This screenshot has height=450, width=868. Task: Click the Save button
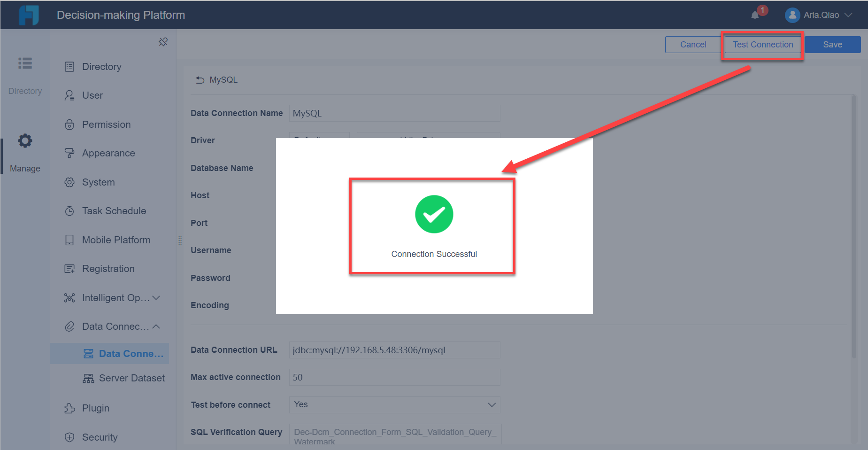832,45
